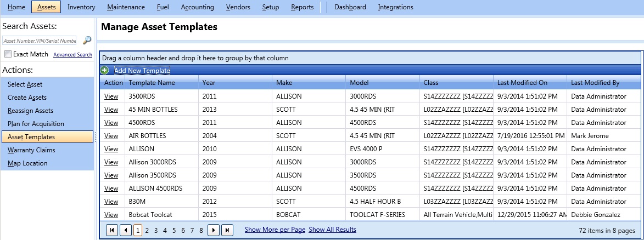The width and height of the screenshot is (644, 240).
Task: Open the Maintenance menu
Action: [x=126, y=7]
